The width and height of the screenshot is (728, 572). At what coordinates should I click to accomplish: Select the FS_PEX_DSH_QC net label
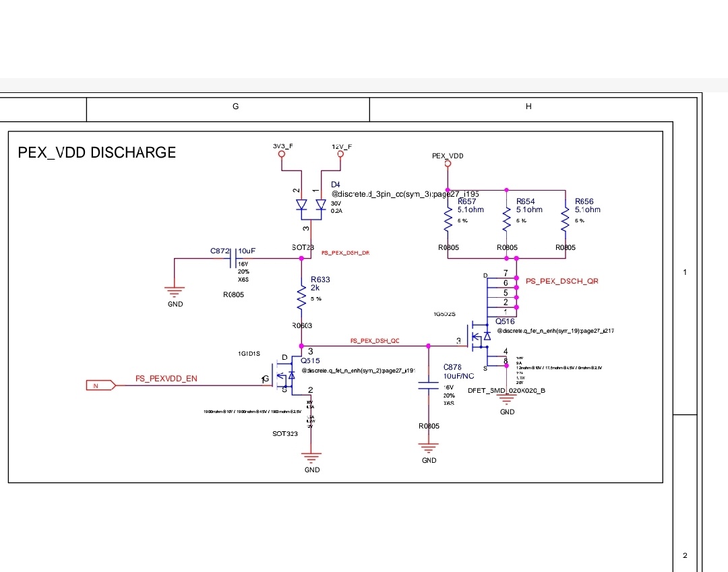pos(375,341)
